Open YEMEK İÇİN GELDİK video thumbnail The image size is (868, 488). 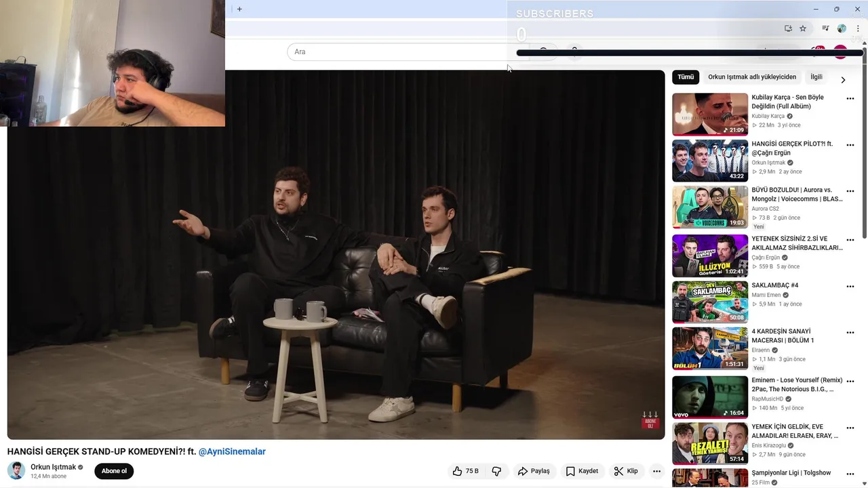710,443
